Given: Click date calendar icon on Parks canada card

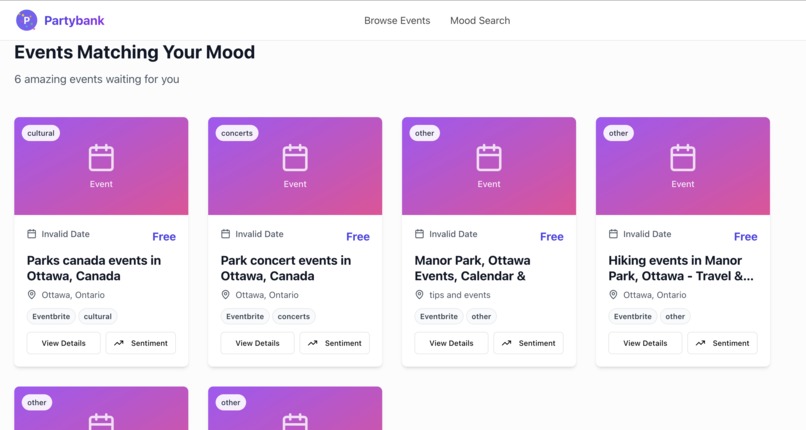Looking at the screenshot, I should pos(32,234).
